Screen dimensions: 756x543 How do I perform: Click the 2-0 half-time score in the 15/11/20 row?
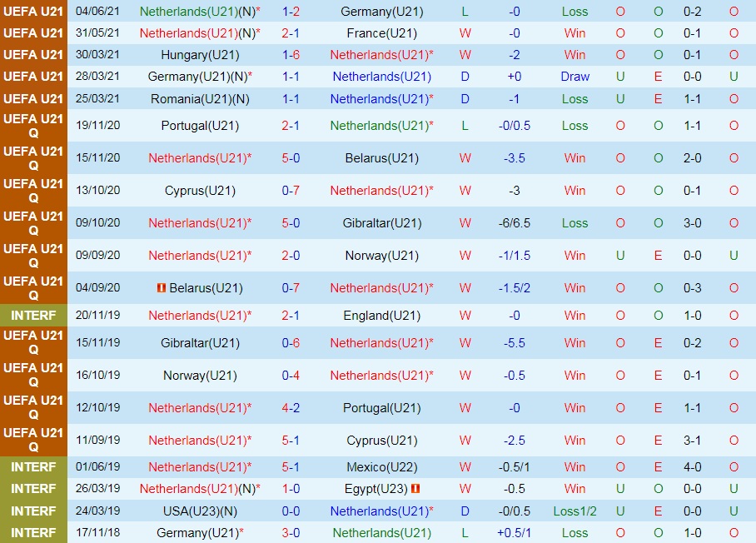(x=693, y=157)
